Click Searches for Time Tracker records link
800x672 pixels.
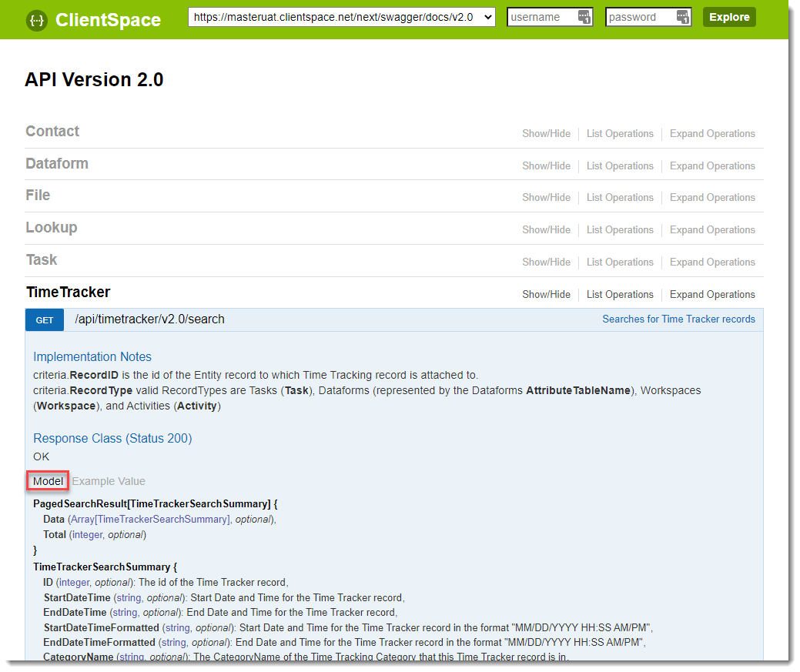pyautogui.click(x=678, y=319)
